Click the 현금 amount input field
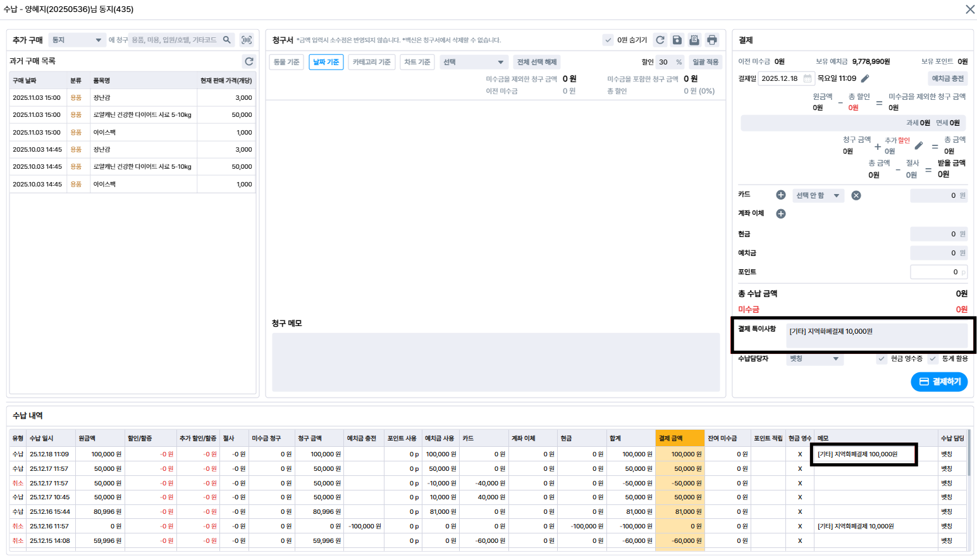This screenshot has width=977, height=560. tap(939, 234)
